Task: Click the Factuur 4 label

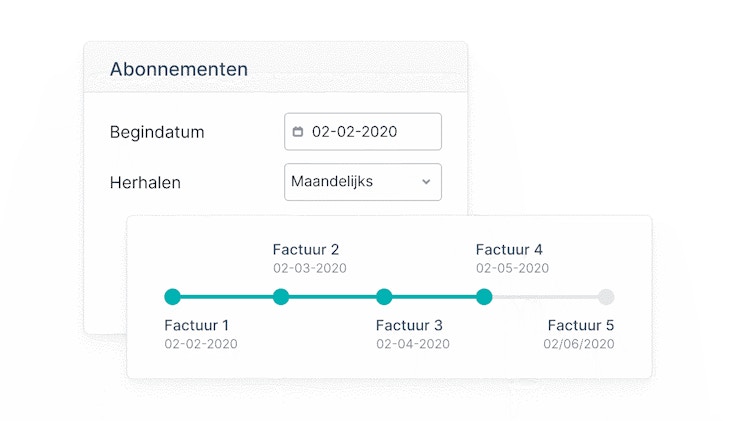Action: [x=509, y=249]
